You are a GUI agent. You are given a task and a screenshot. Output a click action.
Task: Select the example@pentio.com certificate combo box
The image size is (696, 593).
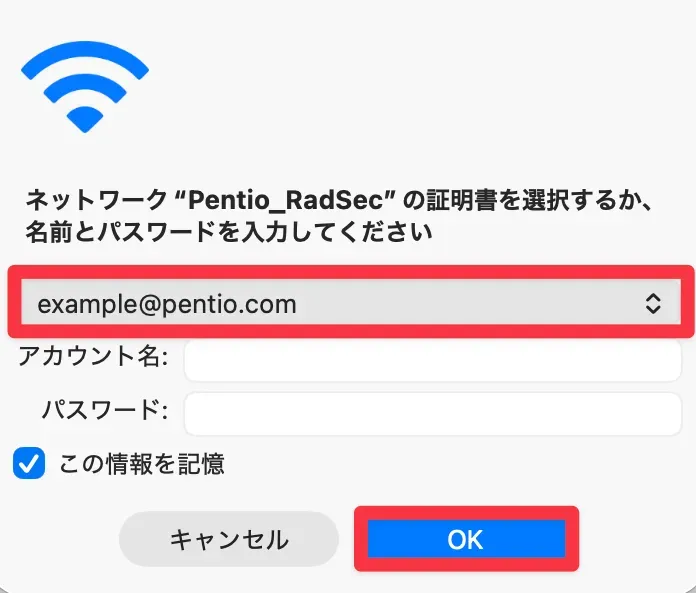[350, 303]
